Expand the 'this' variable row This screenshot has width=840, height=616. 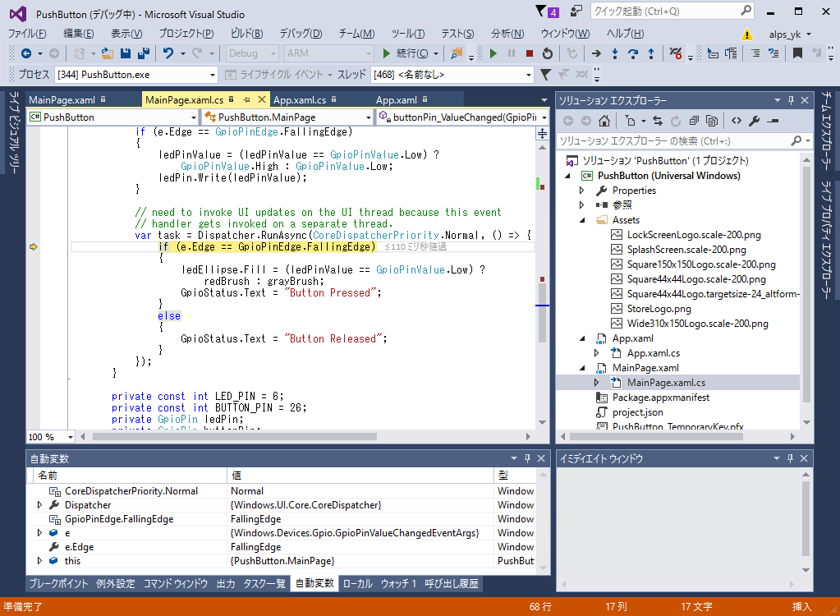tap(39, 561)
